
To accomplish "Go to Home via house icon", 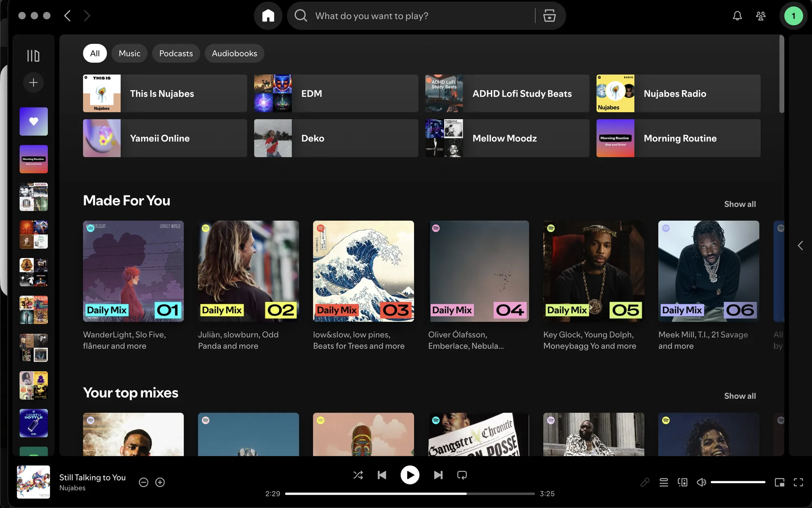I will click(x=268, y=16).
